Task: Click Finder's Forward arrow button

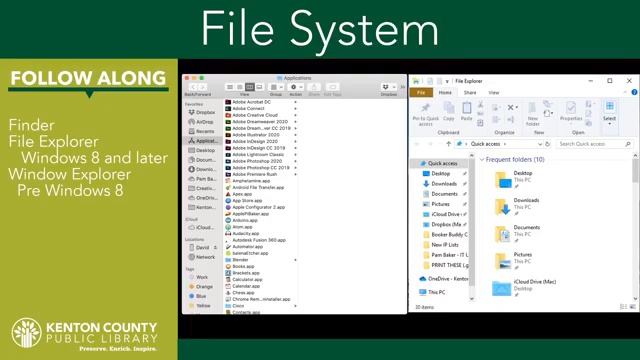Action: 202,87
